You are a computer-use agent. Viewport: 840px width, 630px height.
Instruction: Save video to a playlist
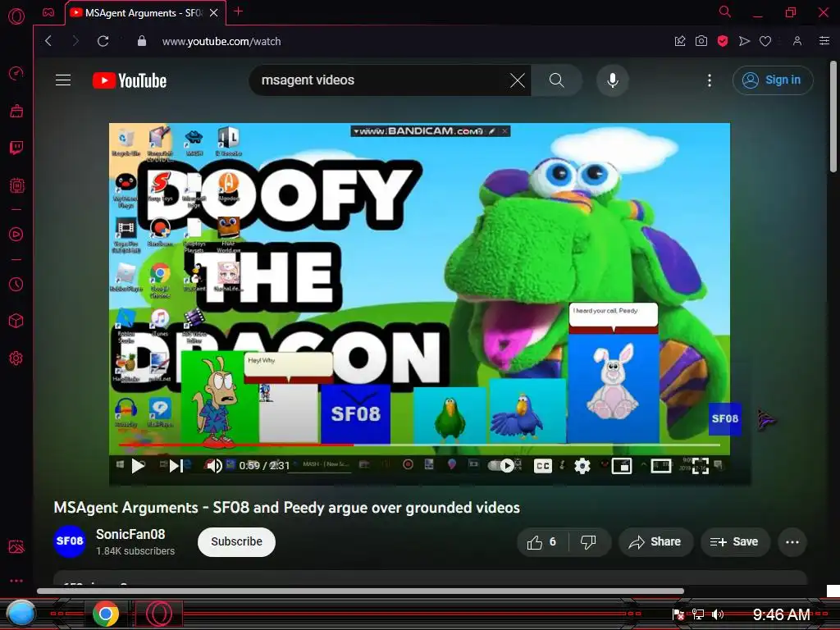click(x=734, y=542)
